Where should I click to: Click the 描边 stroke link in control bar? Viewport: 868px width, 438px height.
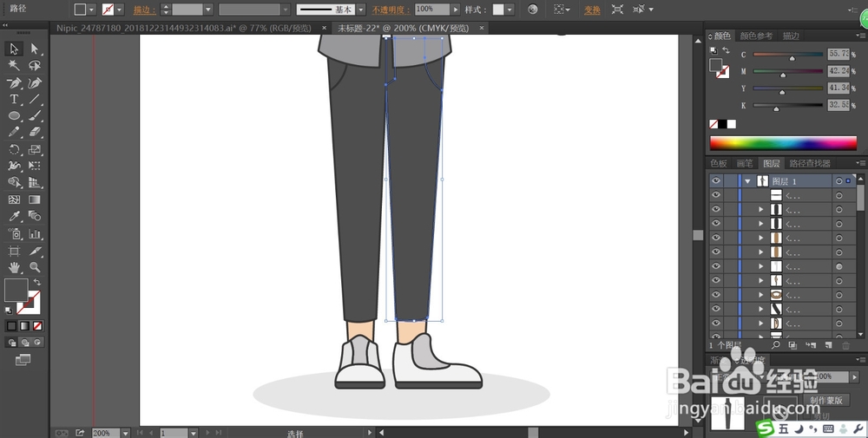coord(144,10)
